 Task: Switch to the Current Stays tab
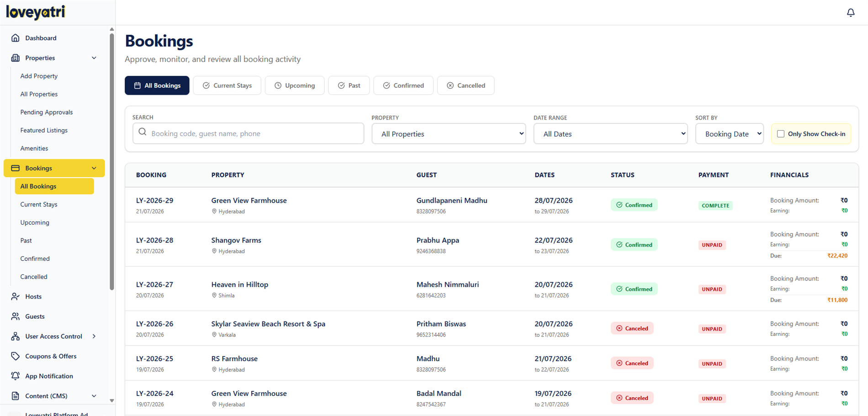227,85
